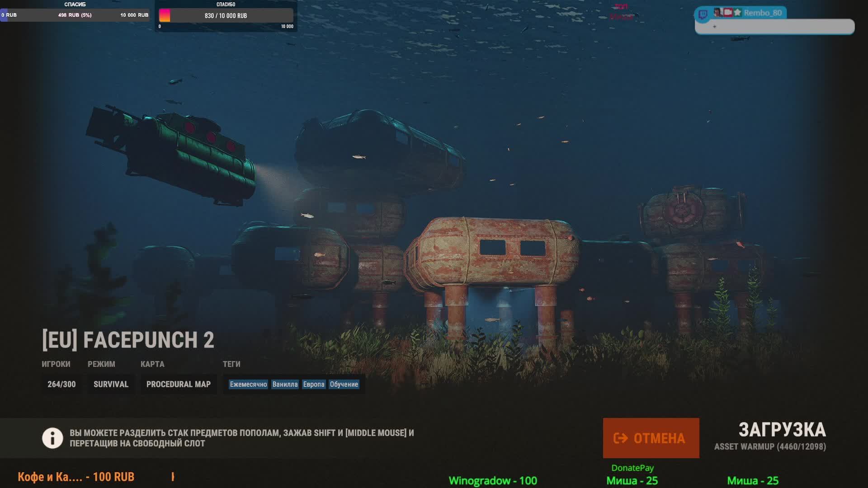Click the exit arrow icon on Отмена
This screenshot has height=488, width=868.
point(620,438)
